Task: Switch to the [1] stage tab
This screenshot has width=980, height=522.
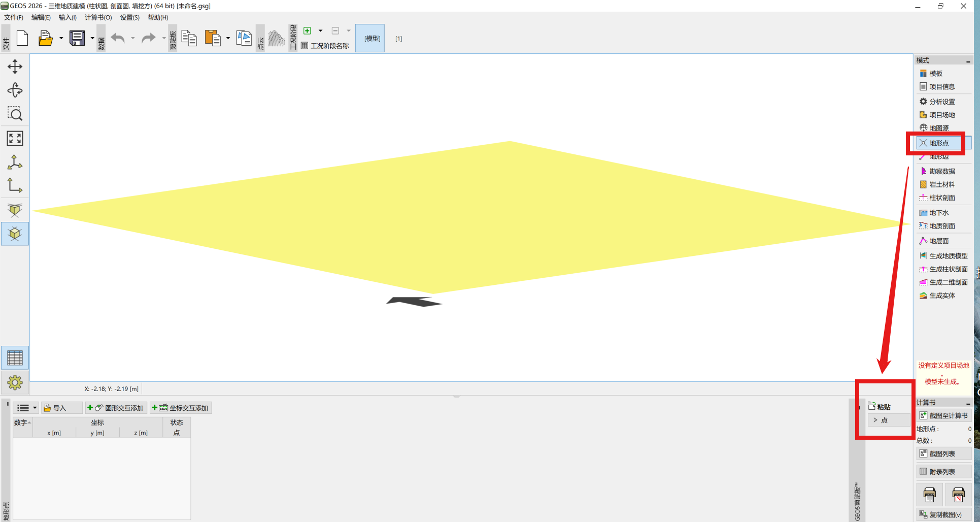Action: pos(398,39)
